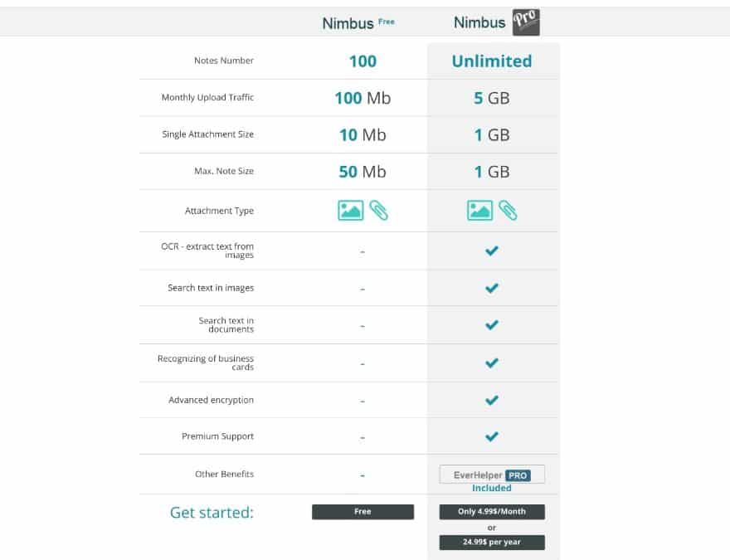The width and height of the screenshot is (730, 560).
Task: Click the Advanced encryption checkmark
Action: click(x=492, y=400)
